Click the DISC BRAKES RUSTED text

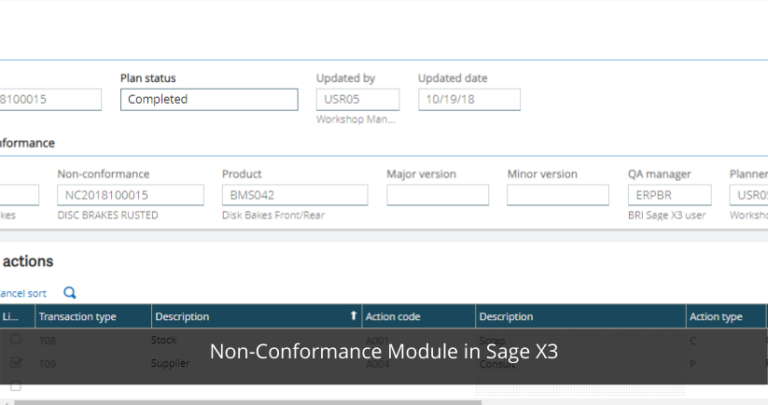[x=108, y=215]
